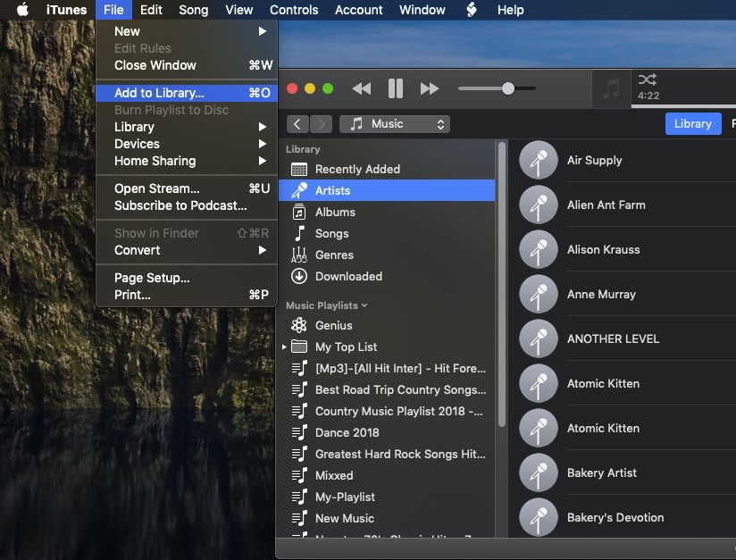Choose Subscribe to Podcast menu item
The image size is (736, 560).
click(x=187, y=205)
